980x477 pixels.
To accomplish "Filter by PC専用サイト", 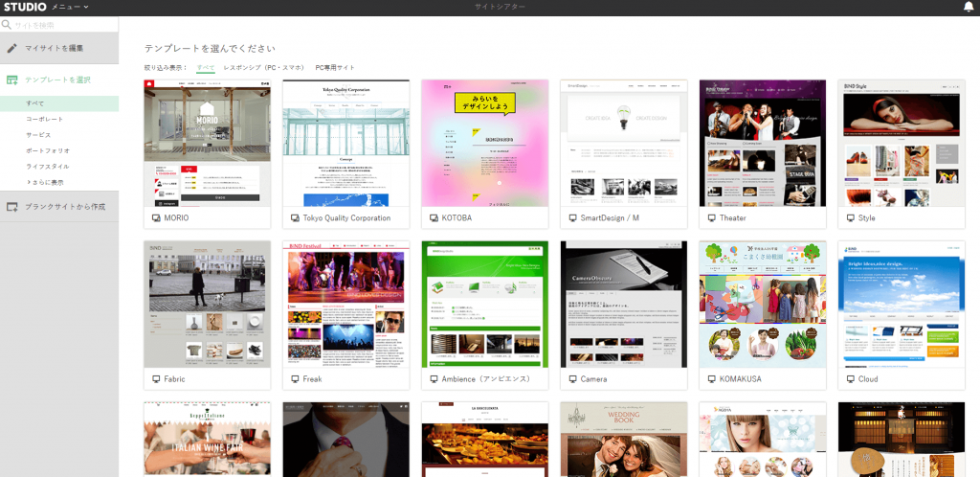I will tap(334, 67).
